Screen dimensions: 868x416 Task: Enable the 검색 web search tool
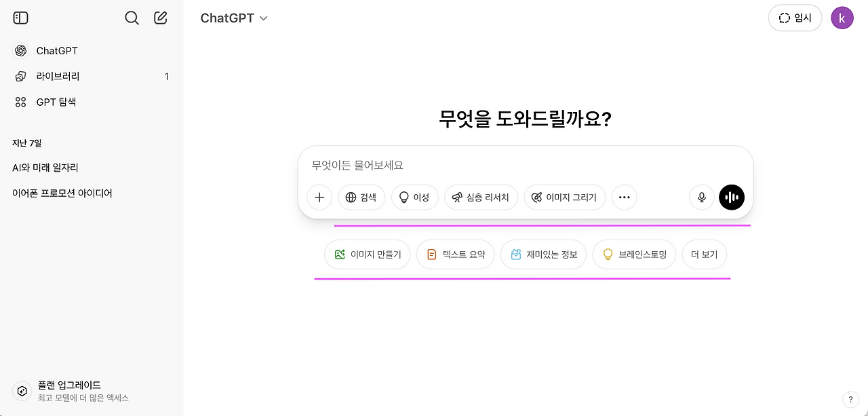(x=361, y=197)
